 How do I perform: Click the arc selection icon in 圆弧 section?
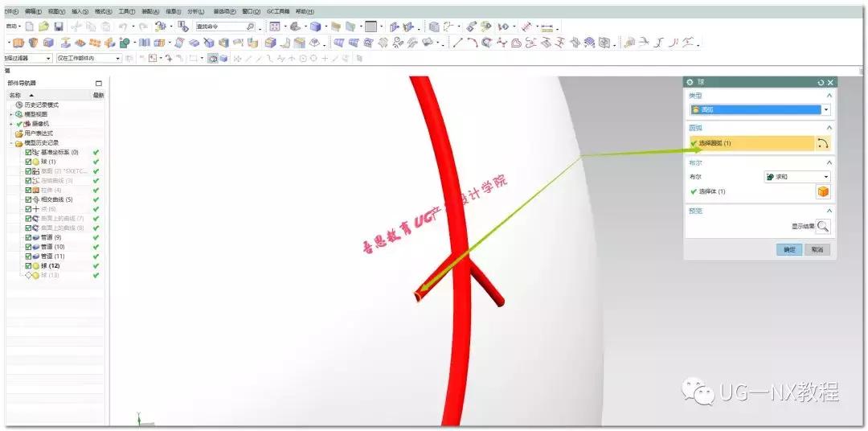tap(823, 143)
